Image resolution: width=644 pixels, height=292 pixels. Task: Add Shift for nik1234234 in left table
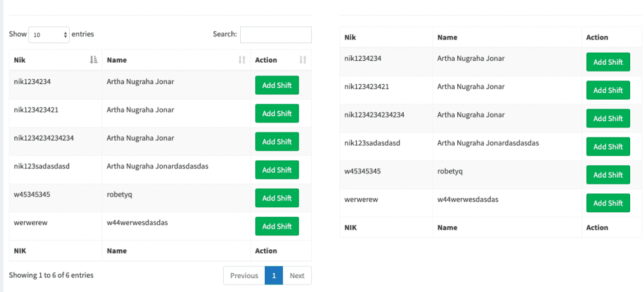[x=277, y=85]
